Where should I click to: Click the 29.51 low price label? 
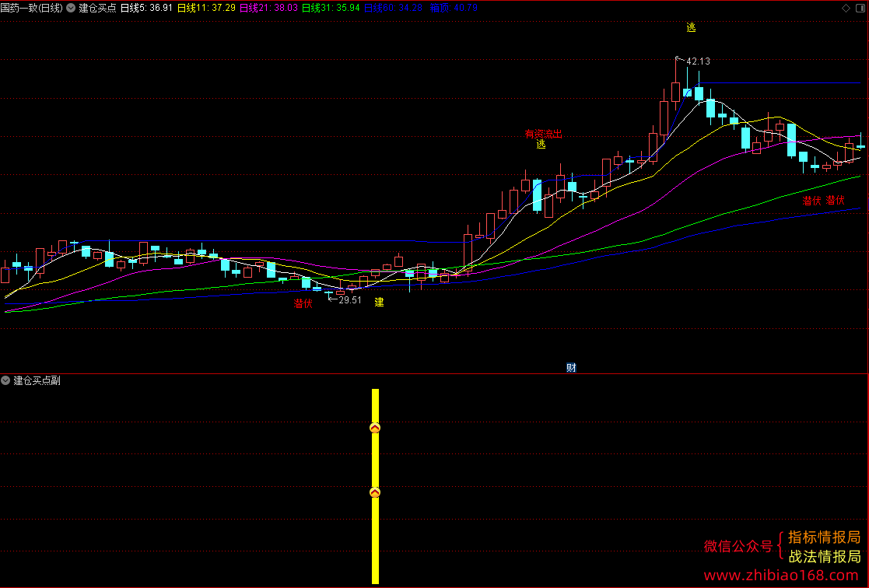(x=350, y=299)
